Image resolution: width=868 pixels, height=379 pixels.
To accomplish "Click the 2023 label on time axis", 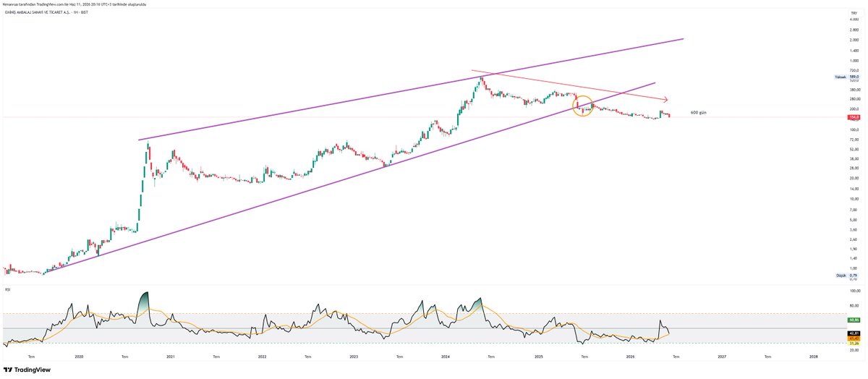I will [x=354, y=357].
